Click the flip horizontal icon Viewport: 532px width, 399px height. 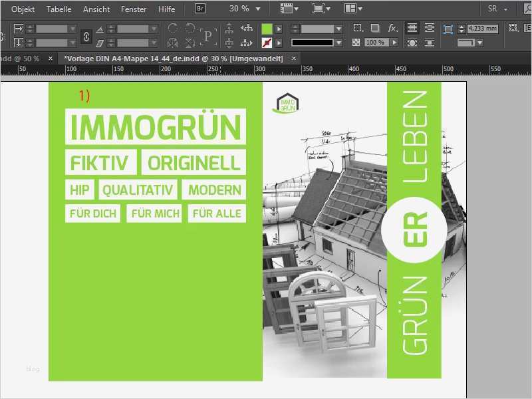coord(173,43)
